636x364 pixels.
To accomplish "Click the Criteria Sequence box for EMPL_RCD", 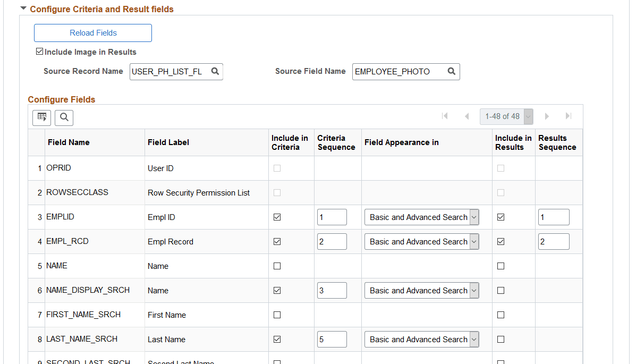I will click(x=332, y=241).
